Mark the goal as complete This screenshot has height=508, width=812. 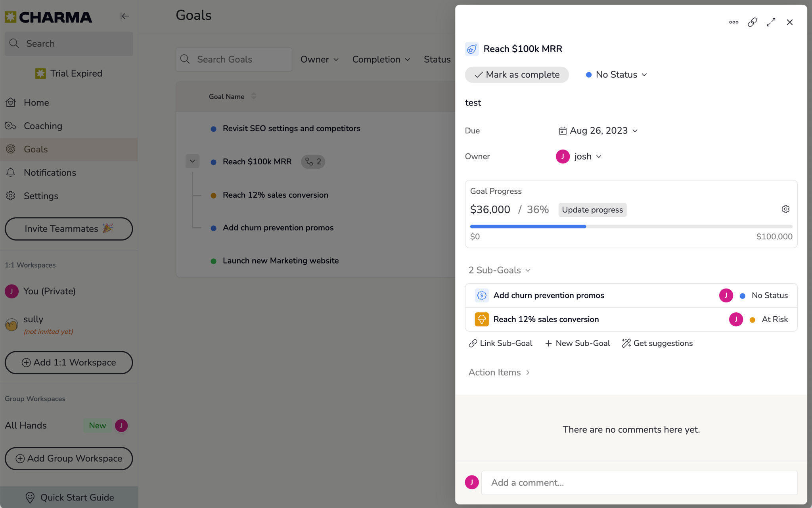click(517, 75)
